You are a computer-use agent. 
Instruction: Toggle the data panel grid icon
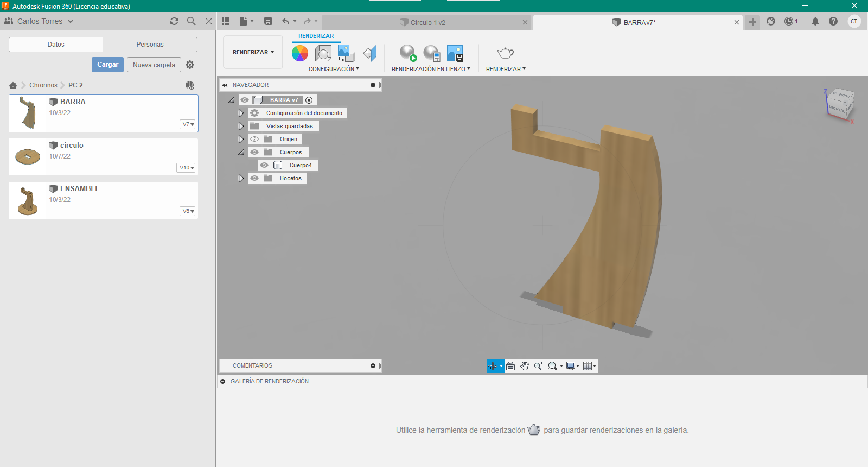click(x=226, y=21)
